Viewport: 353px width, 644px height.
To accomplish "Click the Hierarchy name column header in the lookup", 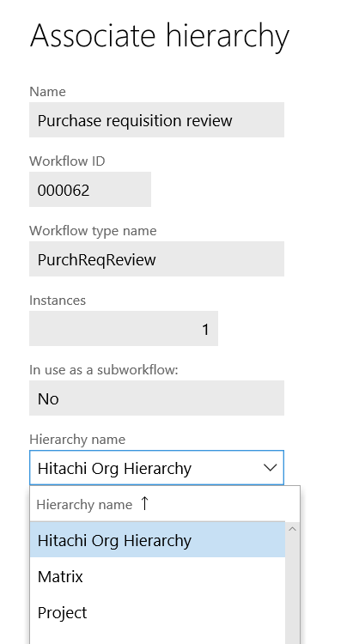I will (84, 504).
